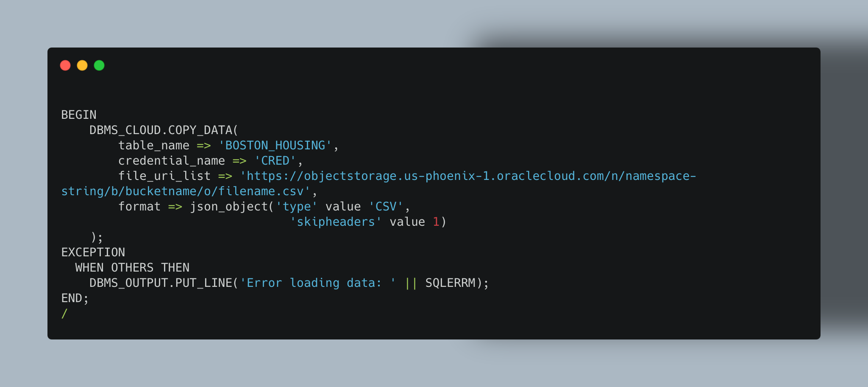Click the red close dot
Image resolution: width=868 pixels, height=387 pixels.
[x=65, y=65]
